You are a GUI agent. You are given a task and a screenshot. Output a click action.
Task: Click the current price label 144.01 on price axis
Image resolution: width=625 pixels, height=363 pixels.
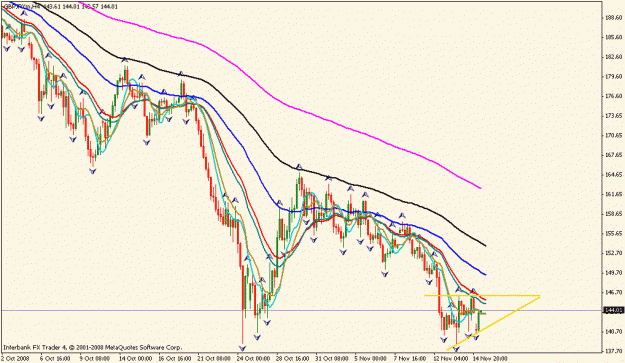[x=613, y=310]
